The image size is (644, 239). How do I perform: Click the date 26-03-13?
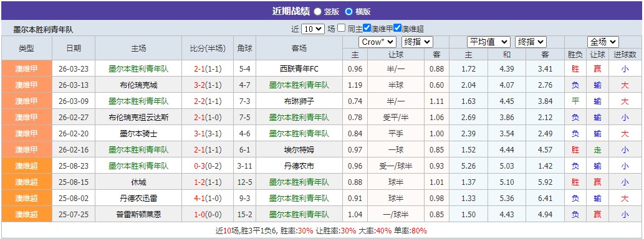[x=74, y=85]
